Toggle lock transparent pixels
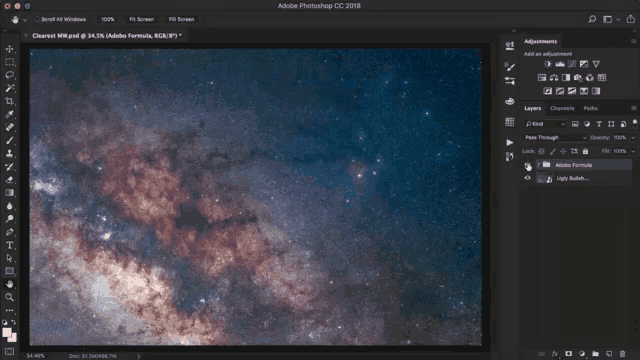This screenshot has height=360, width=640. (541, 151)
